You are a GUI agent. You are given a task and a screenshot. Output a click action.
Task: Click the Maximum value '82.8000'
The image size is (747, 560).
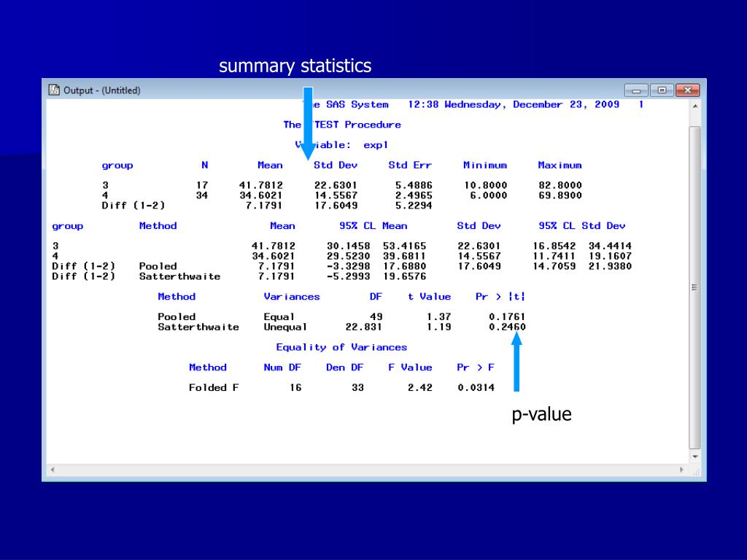560,185
